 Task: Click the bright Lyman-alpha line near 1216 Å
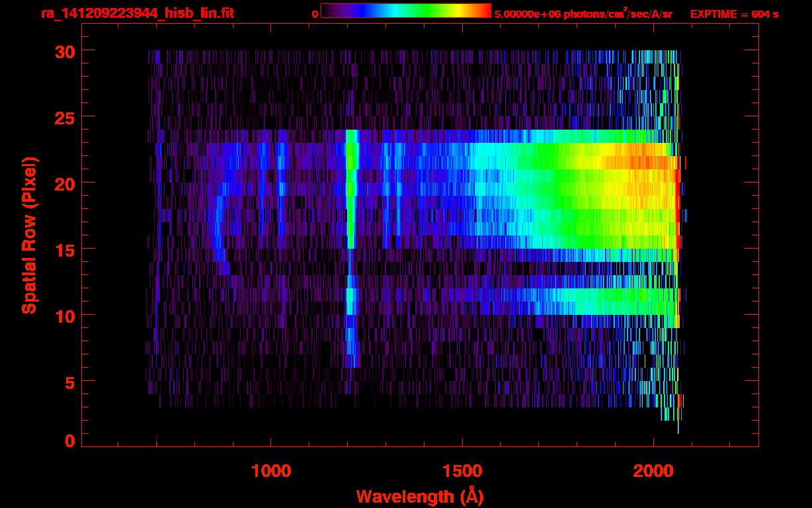click(x=352, y=189)
